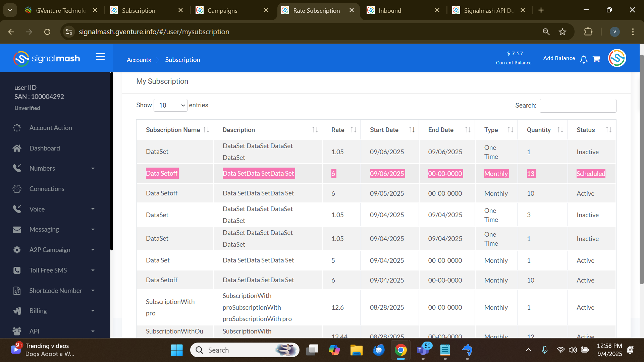Click the Signalmash profile avatar logo
644x362 pixels.
point(617,58)
